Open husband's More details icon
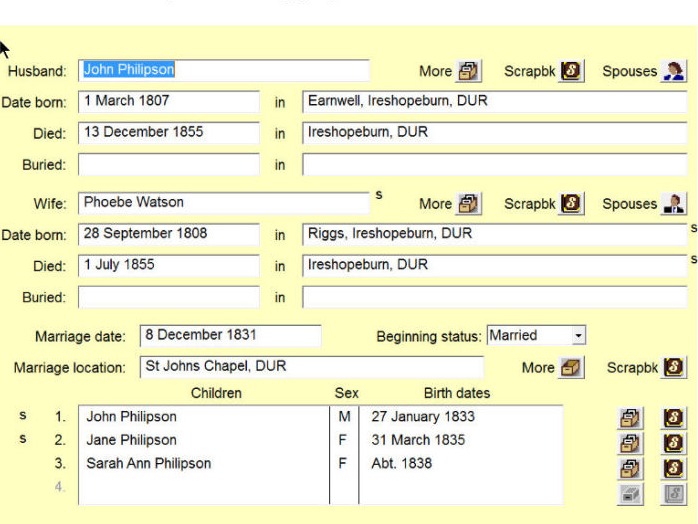698x524 pixels. tap(468, 71)
